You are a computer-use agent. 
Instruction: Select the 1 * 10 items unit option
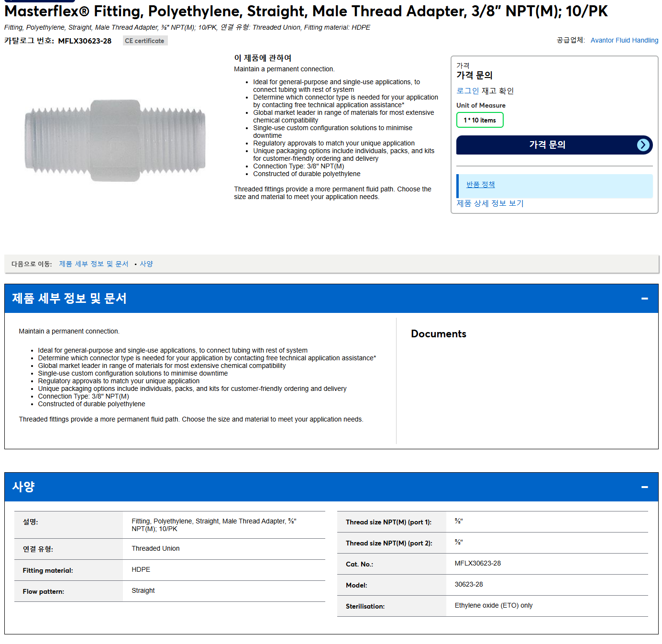[480, 120]
